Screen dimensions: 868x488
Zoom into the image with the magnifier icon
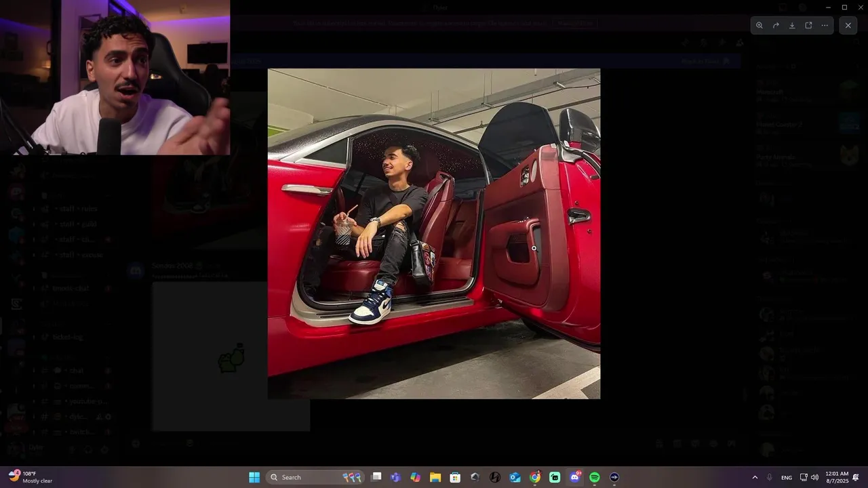click(x=759, y=25)
